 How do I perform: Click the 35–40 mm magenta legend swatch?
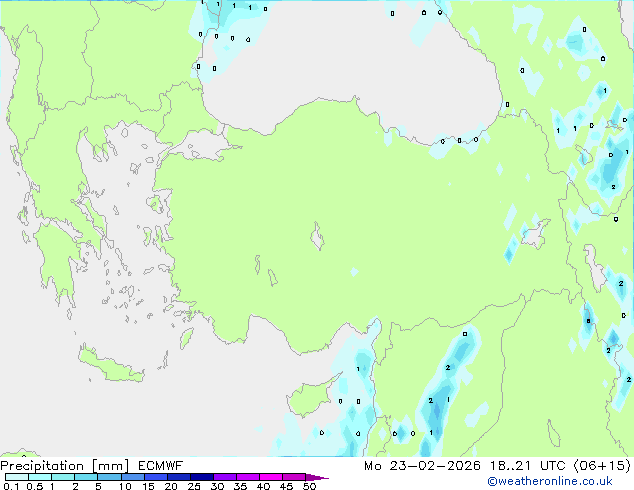pyautogui.click(x=247, y=477)
